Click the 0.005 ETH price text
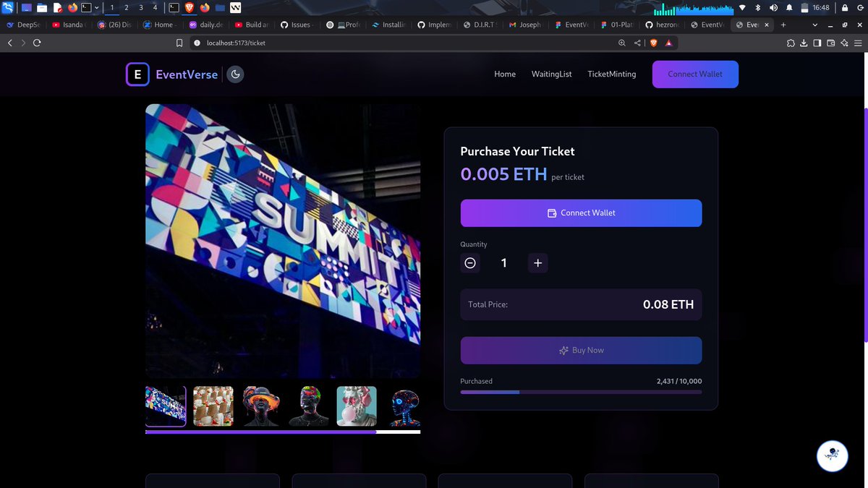Image resolution: width=868 pixels, height=488 pixels. [503, 174]
